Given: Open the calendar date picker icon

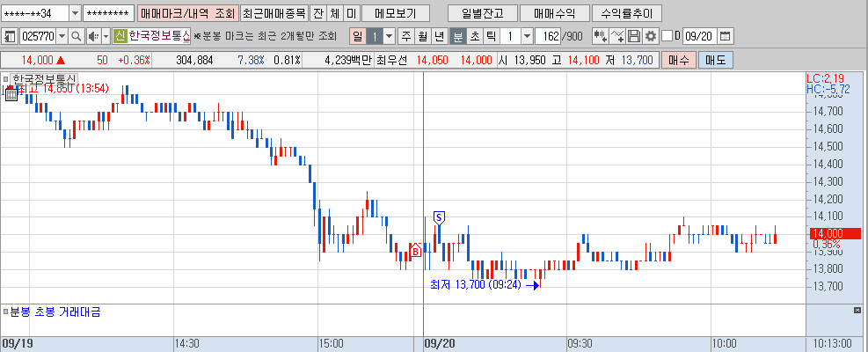Looking at the screenshot, I should 726,37.
